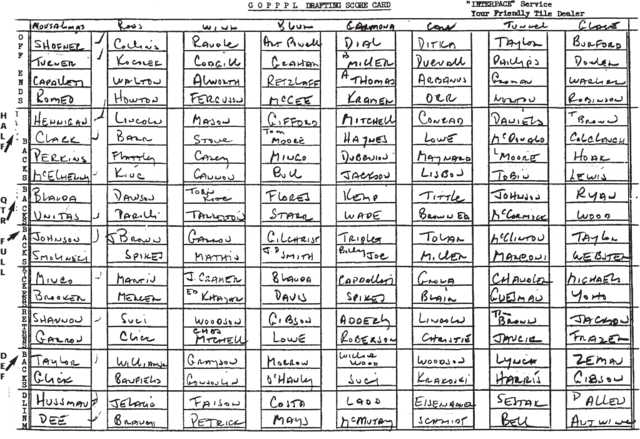The width and height of the screenshot is (640, 439).
Task: Select the Glick cell
Action: coord(61,377)
